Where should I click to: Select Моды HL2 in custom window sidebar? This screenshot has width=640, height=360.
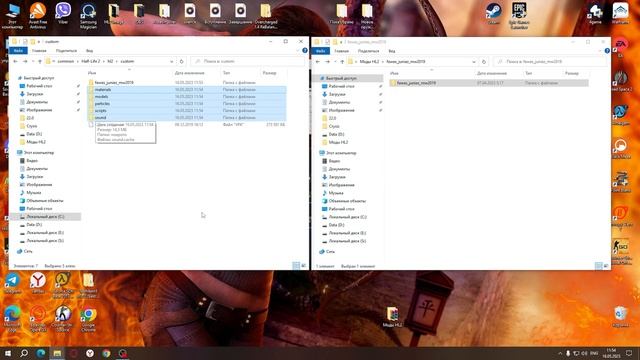(36, 142)
